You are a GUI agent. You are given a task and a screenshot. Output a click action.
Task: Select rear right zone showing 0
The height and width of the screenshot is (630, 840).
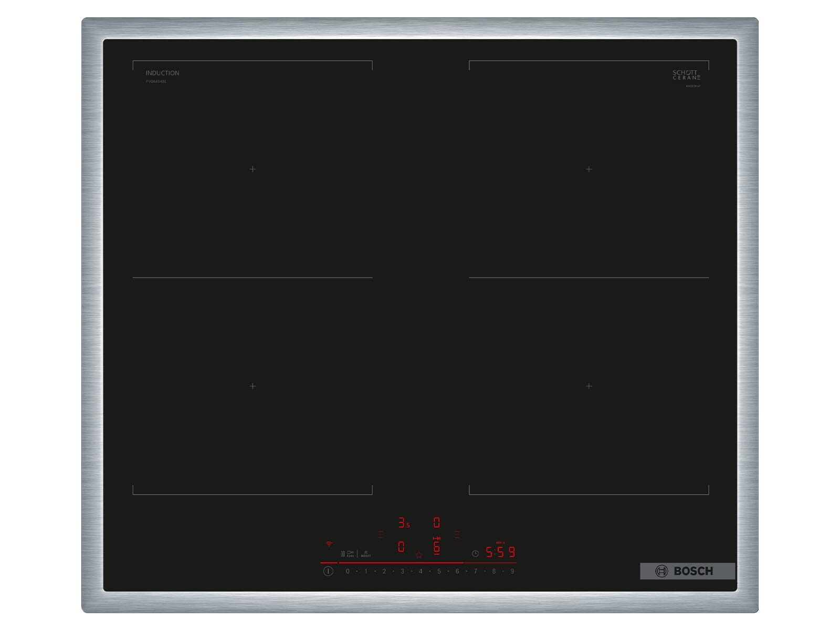(436, 523)
